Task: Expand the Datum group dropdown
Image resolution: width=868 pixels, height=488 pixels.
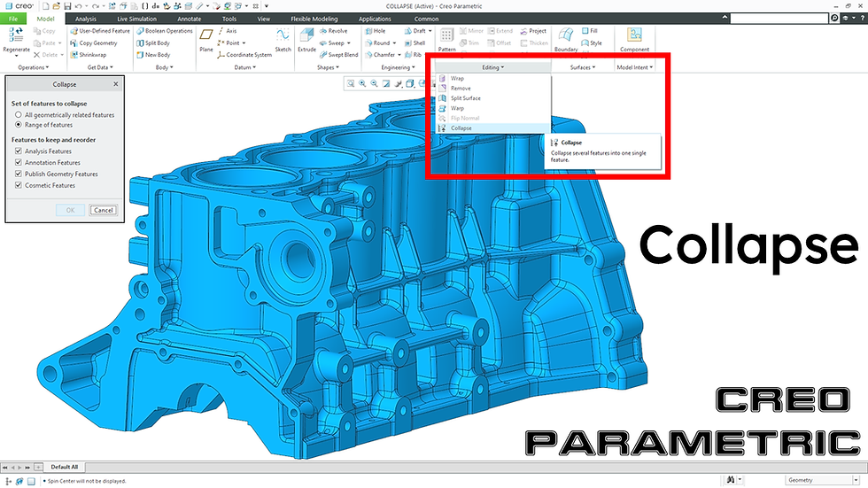Action: click(x=244, y=67)
